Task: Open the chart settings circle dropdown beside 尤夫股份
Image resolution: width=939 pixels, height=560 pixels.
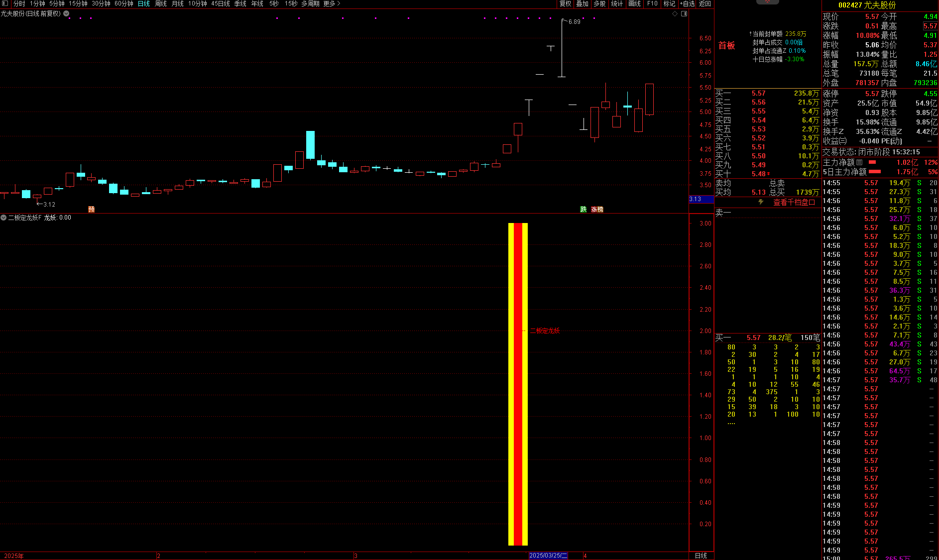Action: (66, 13)
